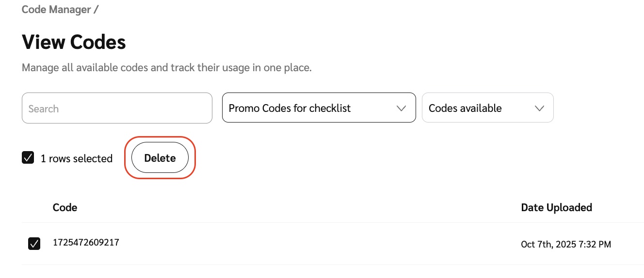Click the chevron arrow beside Promo Codes
Image resolution: width=644 pixels, height=278 pixels.
[401, 108]
